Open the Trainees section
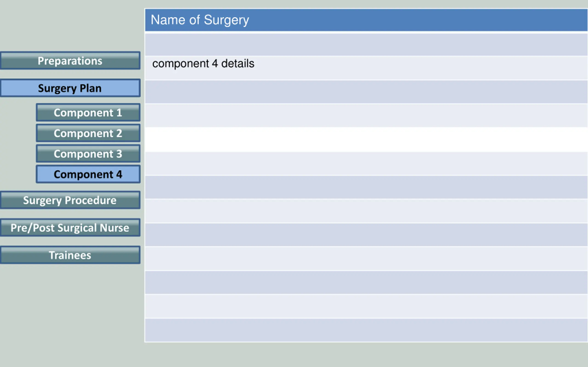The image size is (588, 367). pos(70,255)
